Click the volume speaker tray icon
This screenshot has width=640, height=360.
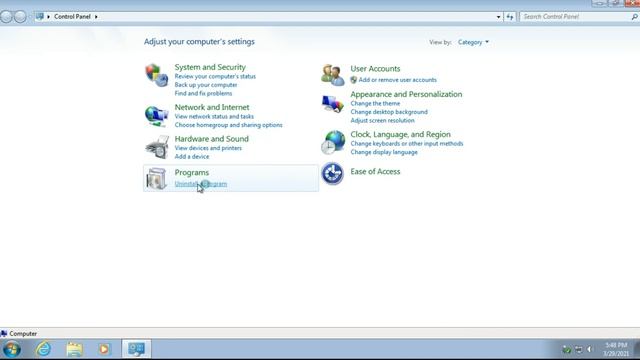[x=589, y=349]
